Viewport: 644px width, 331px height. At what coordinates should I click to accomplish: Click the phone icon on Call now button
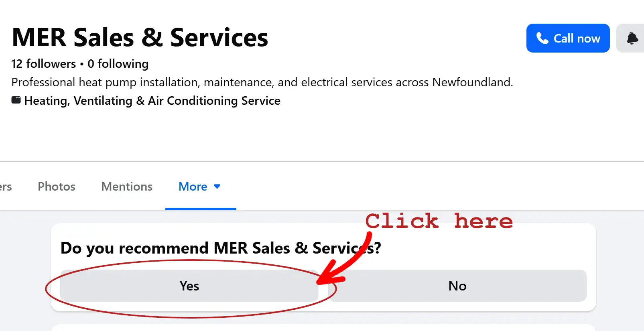click(x=542, y=38)
